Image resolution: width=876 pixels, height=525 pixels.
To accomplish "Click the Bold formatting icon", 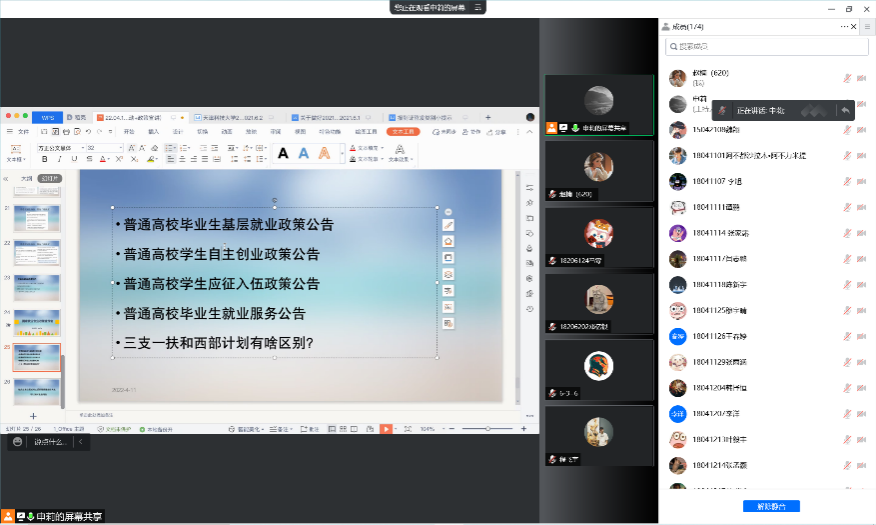I will pyautogui.click(x=46, y=159).
